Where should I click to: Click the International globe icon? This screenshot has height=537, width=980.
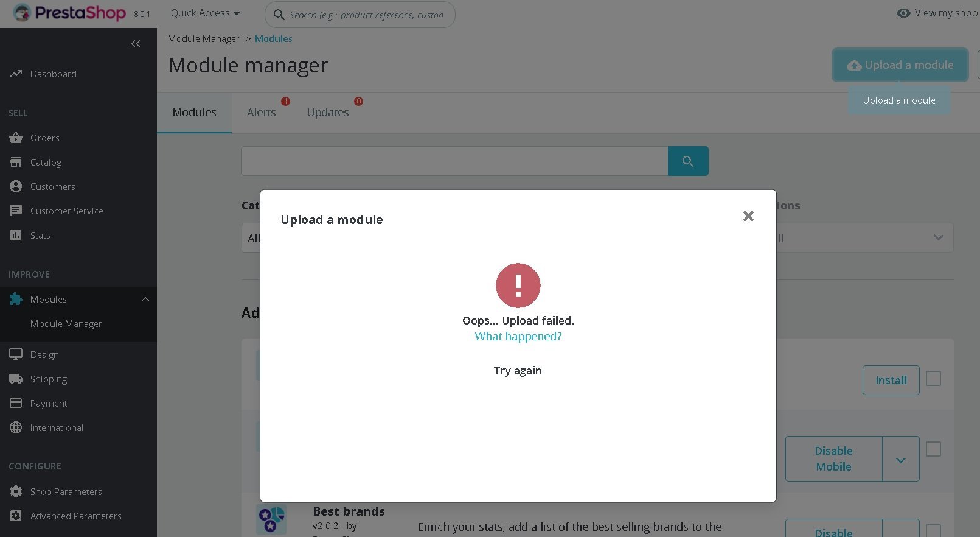point(16,427)
